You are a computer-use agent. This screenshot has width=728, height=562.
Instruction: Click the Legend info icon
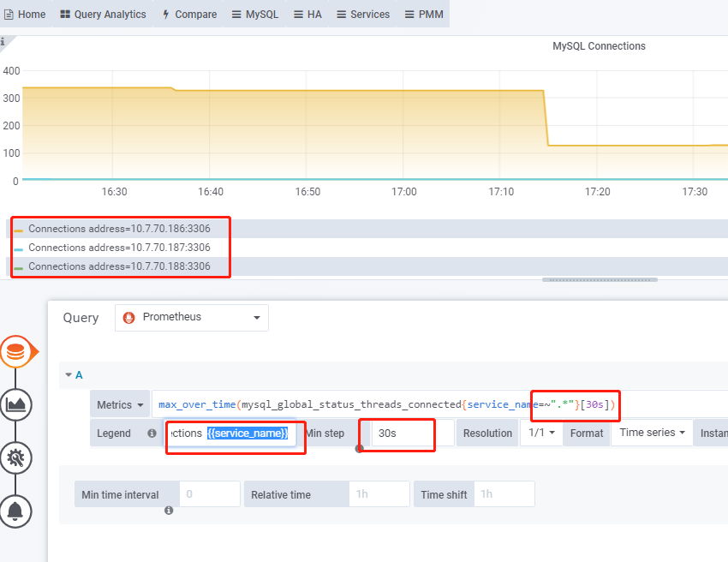pyautogui.click(x=152, y=433)
